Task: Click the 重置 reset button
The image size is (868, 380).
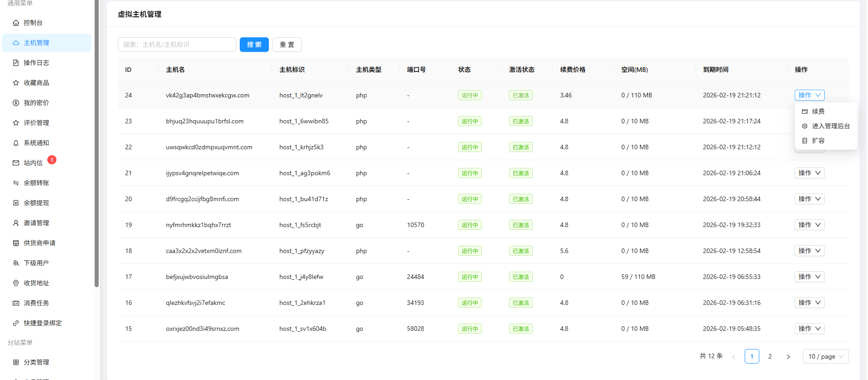Action: click(x=287, y=45)
